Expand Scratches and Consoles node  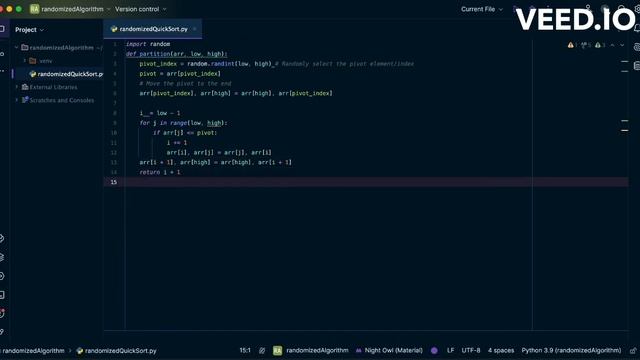click(x=16, y=100)
